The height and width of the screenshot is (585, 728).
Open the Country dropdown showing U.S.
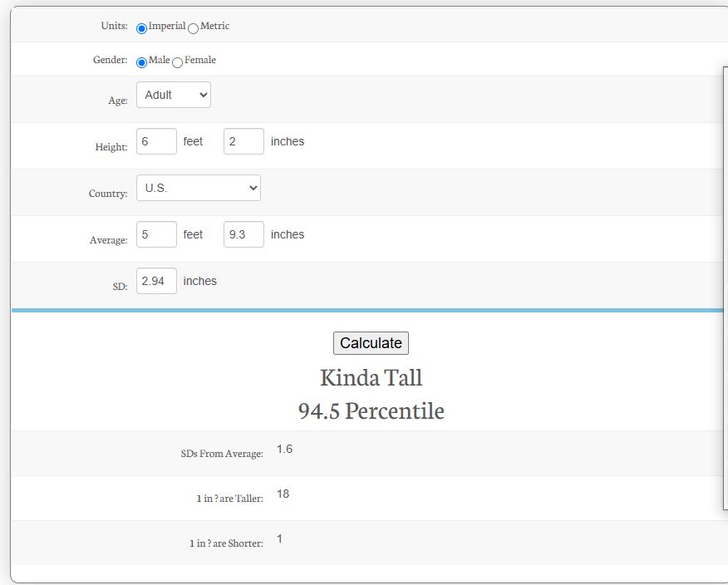click(x=199, y=188)
